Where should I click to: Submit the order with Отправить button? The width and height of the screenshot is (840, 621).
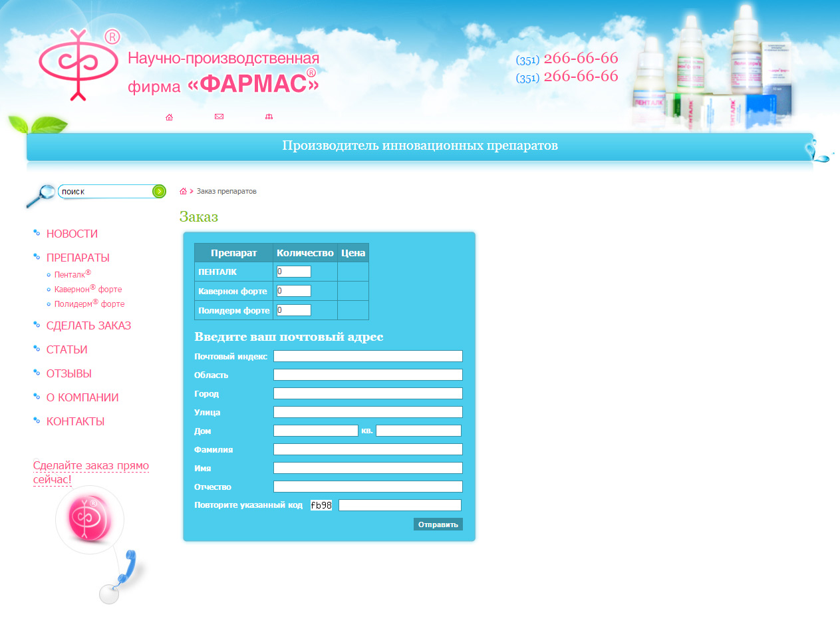pyautogui.click(x=438, y=524)
